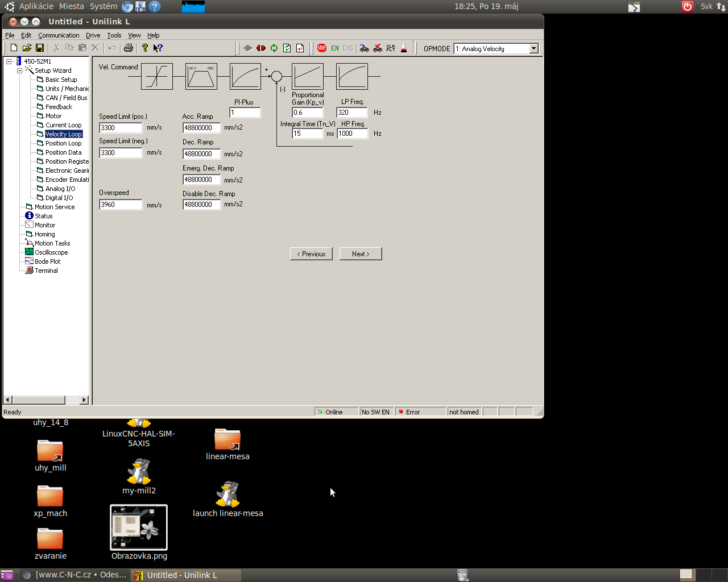
Task: Click the Open file folder icon
Action: click(x=27, y=48)
